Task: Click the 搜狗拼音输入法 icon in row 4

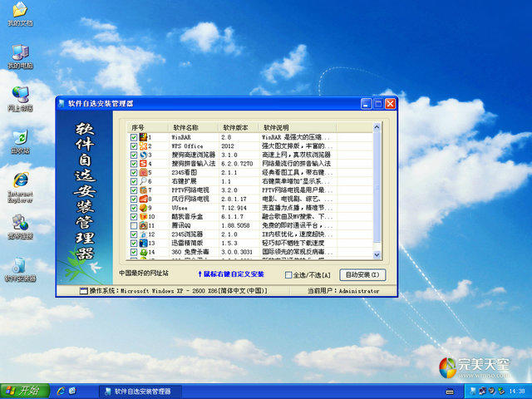Action: tap(143, 164)
